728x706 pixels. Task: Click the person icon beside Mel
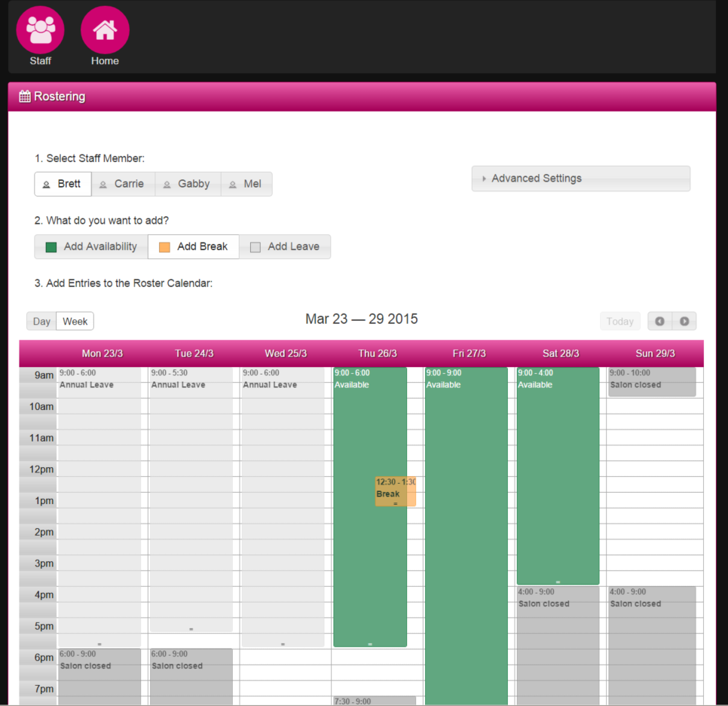(233, 185)
